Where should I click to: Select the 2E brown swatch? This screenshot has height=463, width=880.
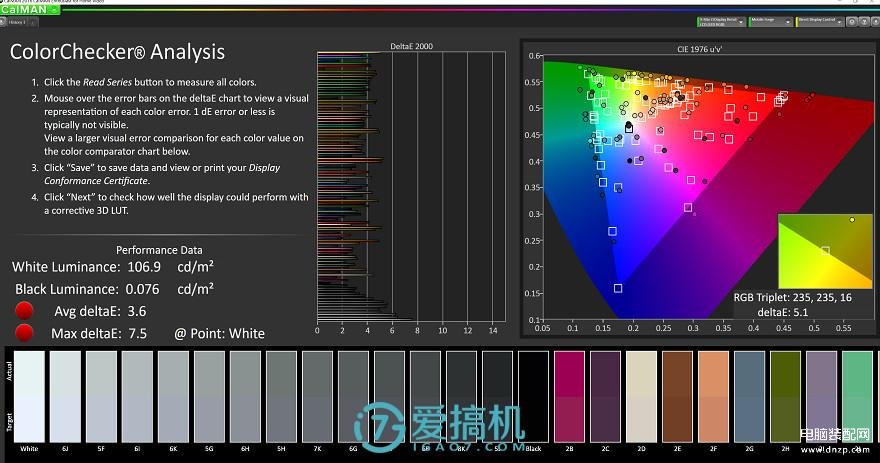coord(677,397)
